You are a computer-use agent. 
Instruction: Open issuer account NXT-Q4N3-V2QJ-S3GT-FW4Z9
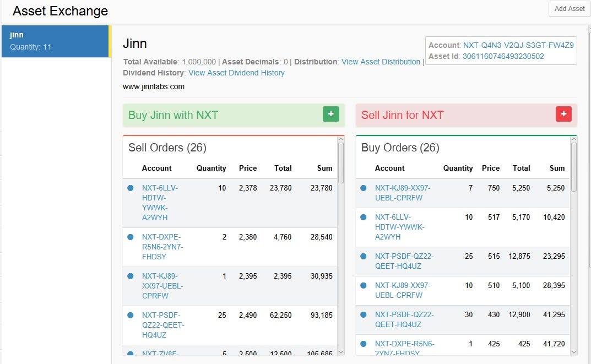(x=518, y=45)
